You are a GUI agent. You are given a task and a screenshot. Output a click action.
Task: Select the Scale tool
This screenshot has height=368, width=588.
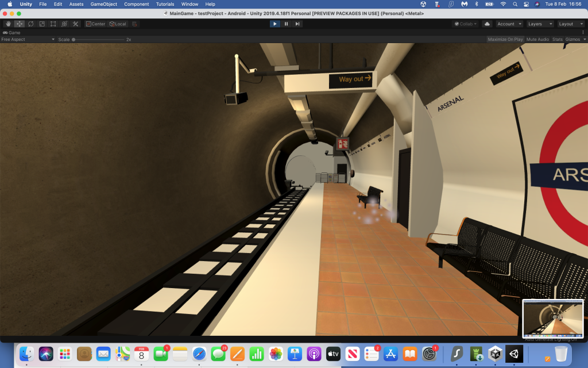click(42, 24)
